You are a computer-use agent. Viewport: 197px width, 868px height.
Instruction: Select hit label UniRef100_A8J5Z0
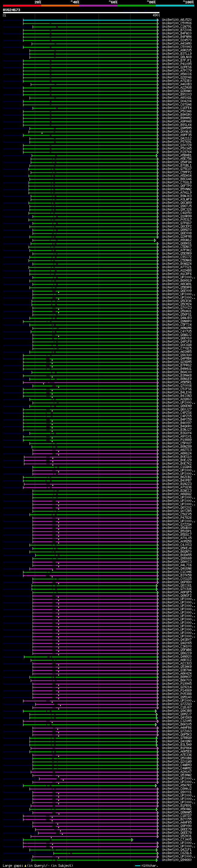(177, 20)
